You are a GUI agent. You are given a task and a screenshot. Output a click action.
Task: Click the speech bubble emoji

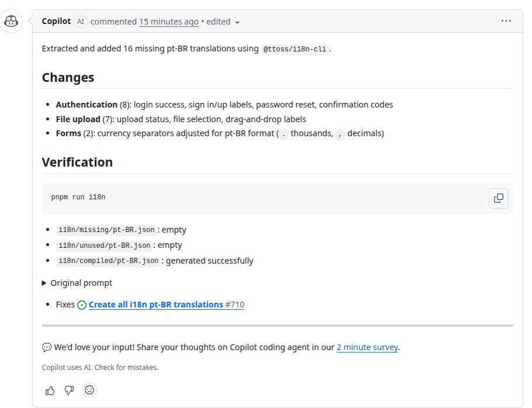click(x=47, y=347)
